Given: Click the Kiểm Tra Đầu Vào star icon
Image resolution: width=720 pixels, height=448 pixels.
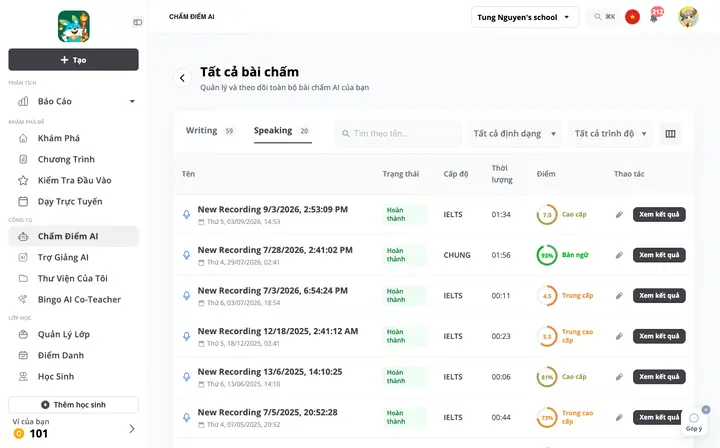Looking at the screenshot, I should [23, 180].
